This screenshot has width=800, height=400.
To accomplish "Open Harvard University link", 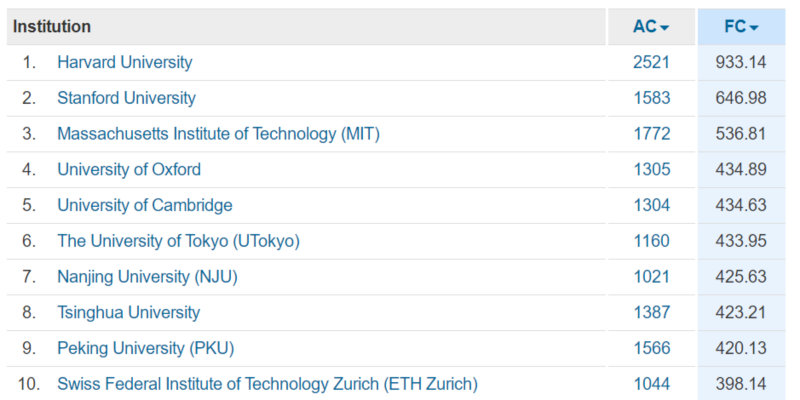I will pyautogui.click(x=124, y=62).
